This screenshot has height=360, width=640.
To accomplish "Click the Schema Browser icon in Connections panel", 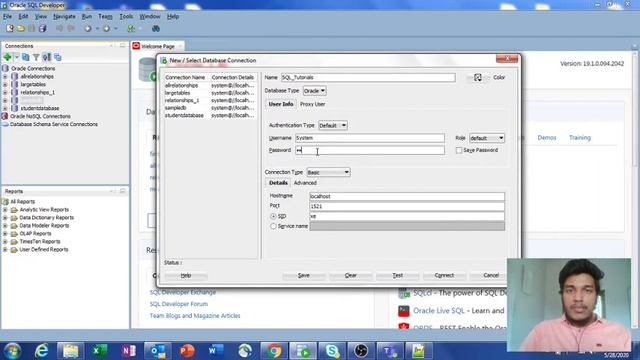I will point(47,57).
